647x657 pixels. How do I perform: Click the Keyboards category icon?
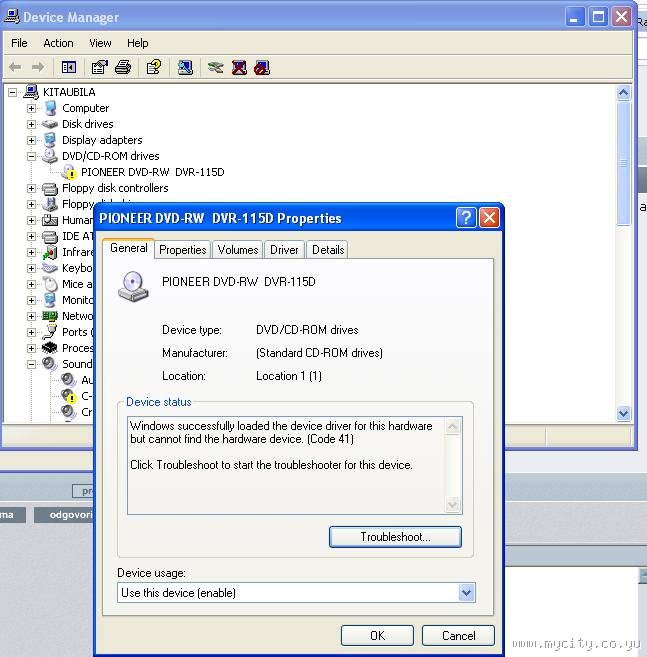pyautogui.click(x=50, y=268)
